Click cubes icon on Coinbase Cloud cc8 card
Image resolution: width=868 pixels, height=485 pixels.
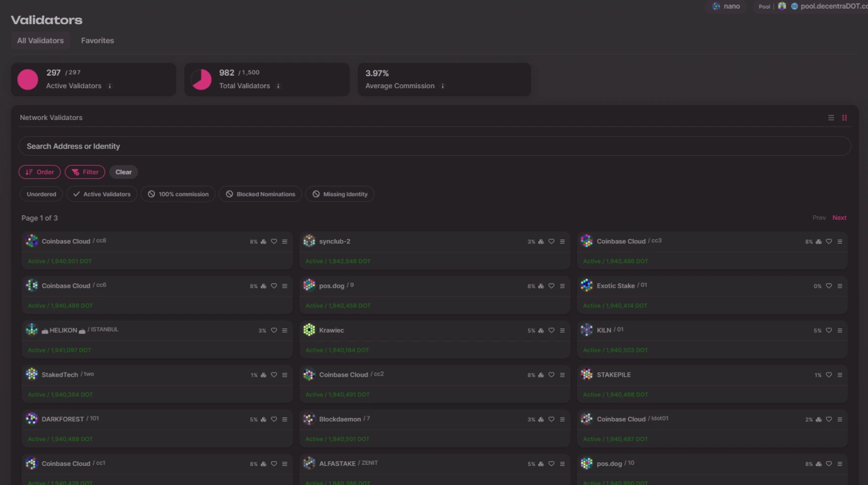tap(263, 241)
